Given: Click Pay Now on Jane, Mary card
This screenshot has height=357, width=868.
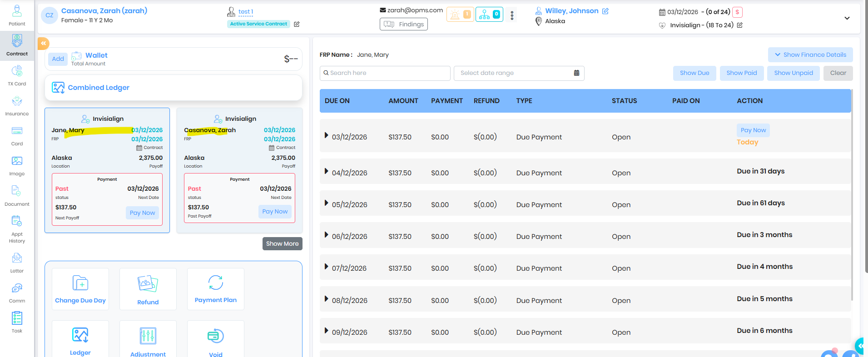Looking at the screenshot, I should click(142, 213).
